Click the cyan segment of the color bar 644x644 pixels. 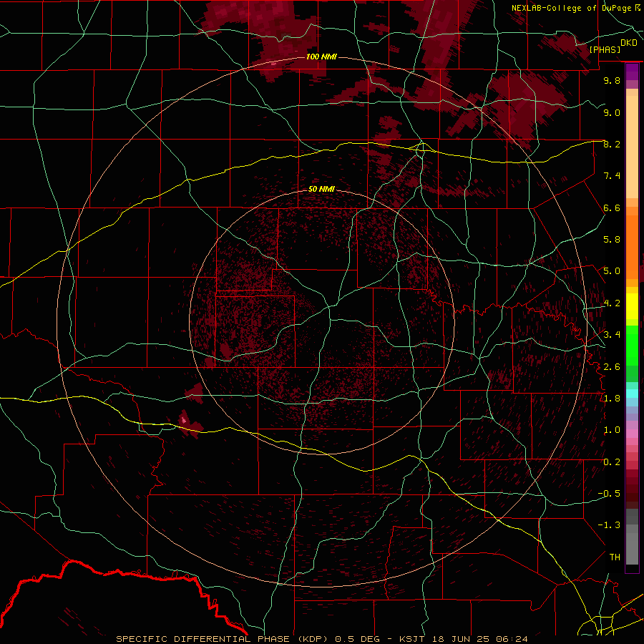[x=632, y=394]
